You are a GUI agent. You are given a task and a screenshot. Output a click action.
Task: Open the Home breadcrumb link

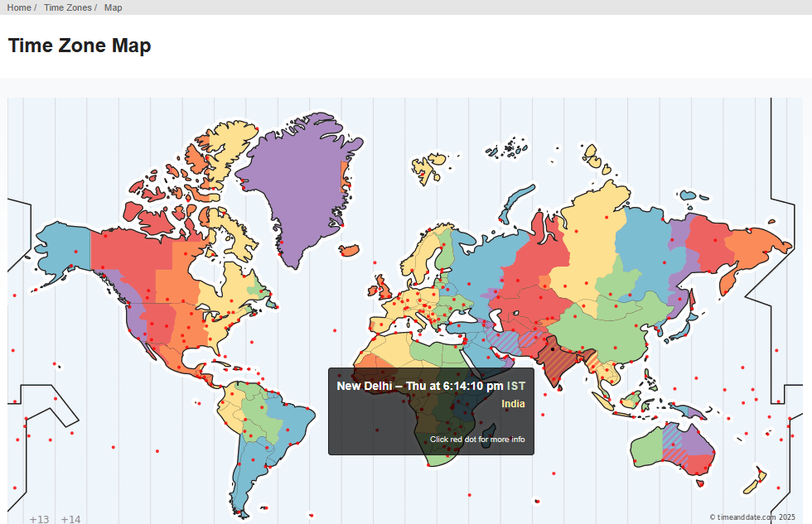tap(18, 7)
